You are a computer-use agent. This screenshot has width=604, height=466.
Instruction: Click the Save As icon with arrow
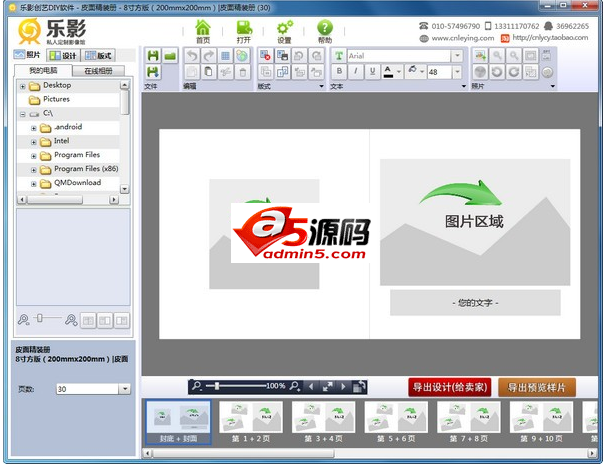(153, 72)
